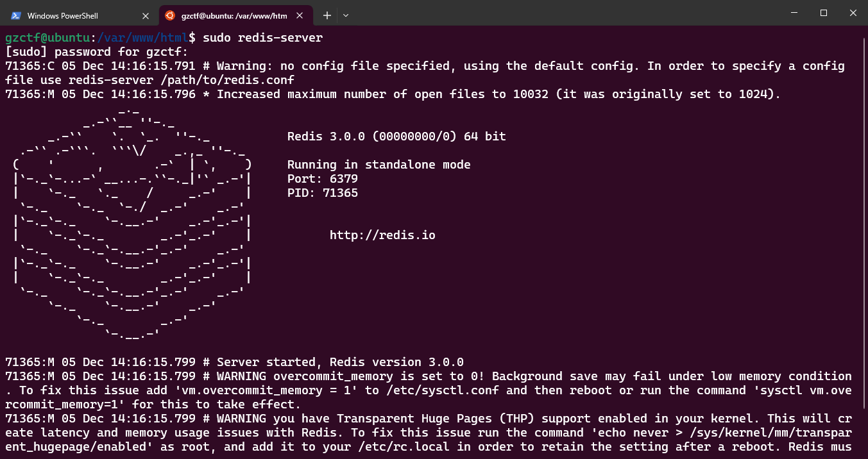Click the "Running in standalone mode" text
The image size is (868, 459).
pyautogui.click(x=379, y=165)
